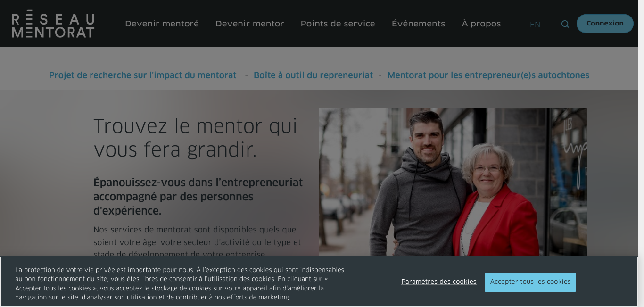The image size is (644, 307).
Task: Accept all cookies with Accepter tous les cookies
Action: pos(530,282)
